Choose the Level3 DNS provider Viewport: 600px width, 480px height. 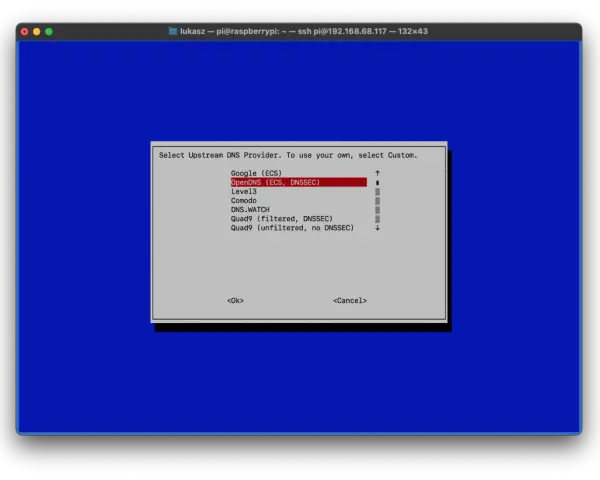pos(243,191)
